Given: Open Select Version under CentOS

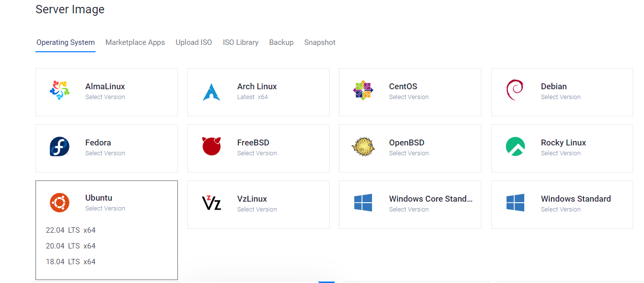Looking at the screenshot, I should pyautogui.click(x=408, y=97).
